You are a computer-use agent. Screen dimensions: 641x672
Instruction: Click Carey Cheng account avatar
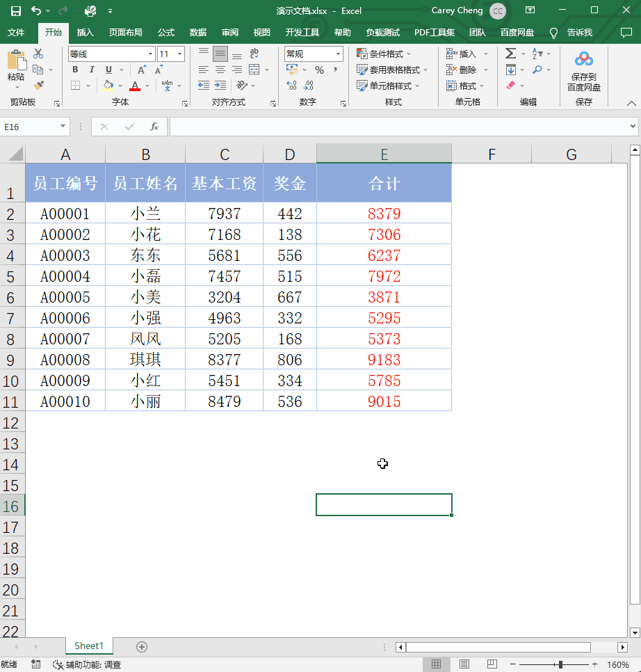coord(498,11)
